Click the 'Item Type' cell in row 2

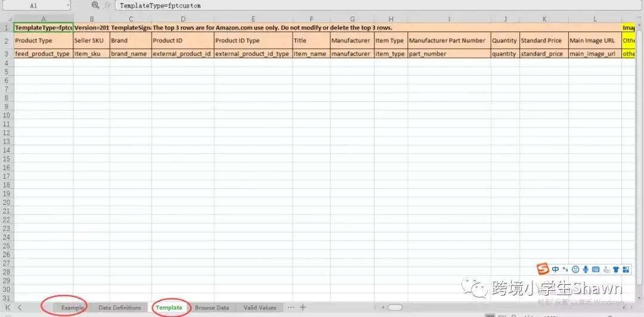coord(391,41)
